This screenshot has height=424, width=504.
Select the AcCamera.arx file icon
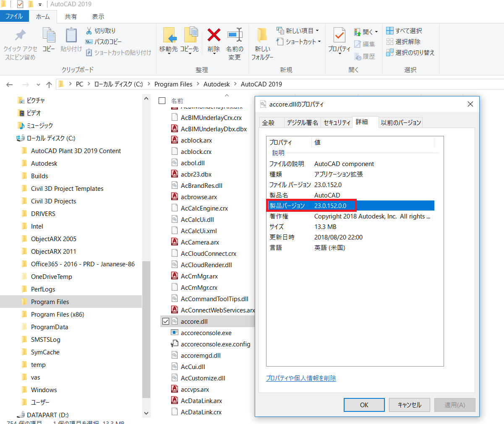click(x=175, y=242)
